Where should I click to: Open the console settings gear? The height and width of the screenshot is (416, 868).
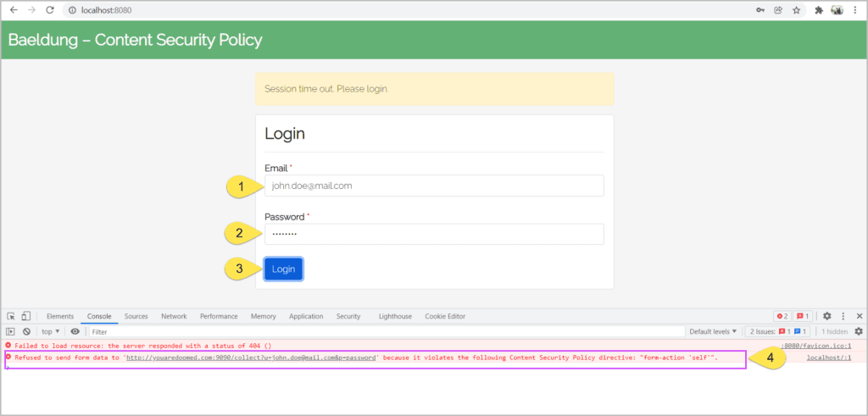859,331
